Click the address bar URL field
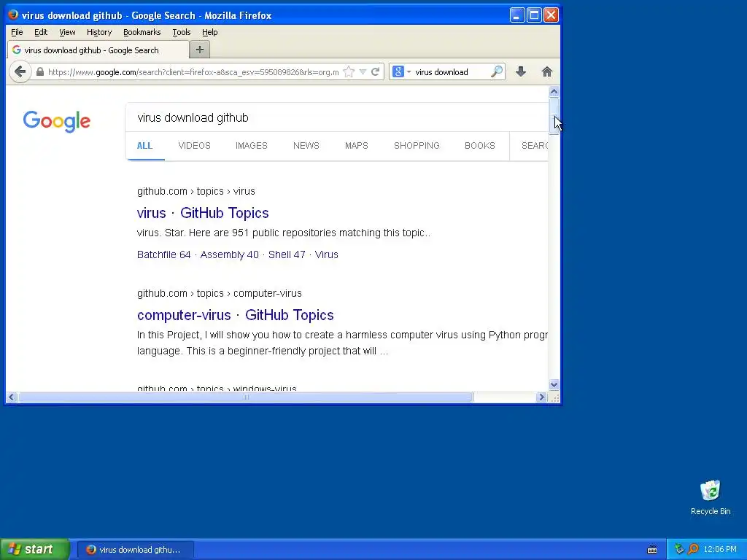Screen dimensions: 747x560 [x=193, y=72]
